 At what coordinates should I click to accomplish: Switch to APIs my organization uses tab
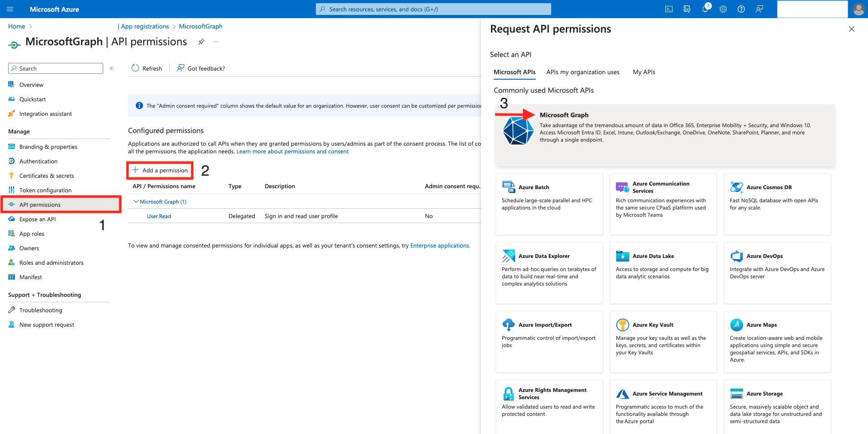coord(582,72)
